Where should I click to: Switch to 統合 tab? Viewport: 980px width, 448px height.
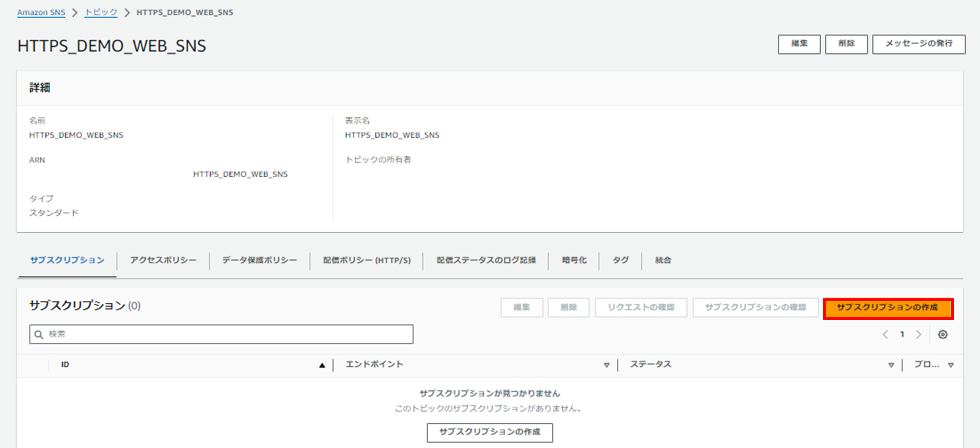663,260
